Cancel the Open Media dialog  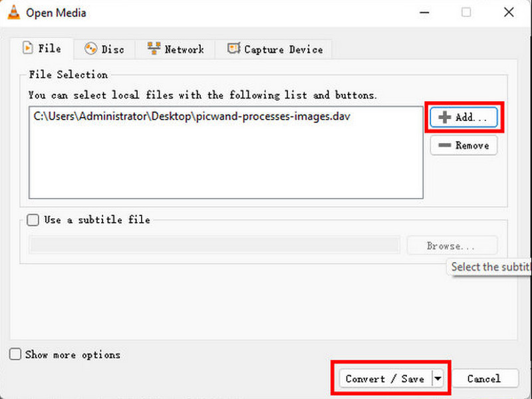click(483, 378)
